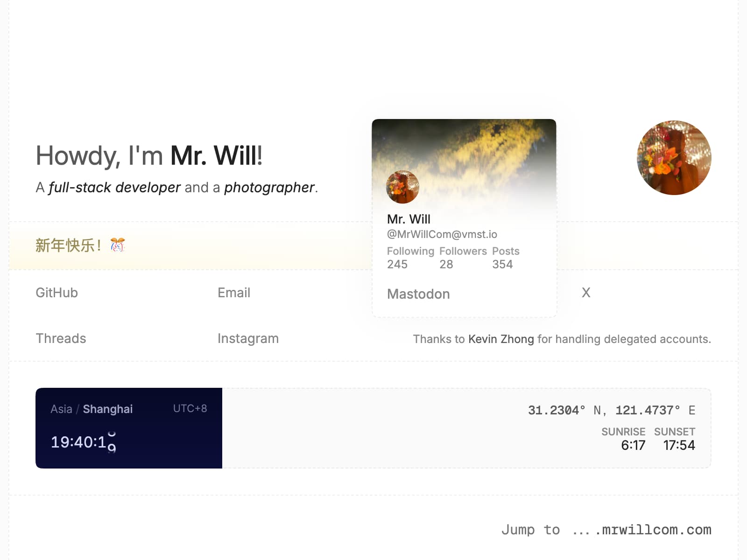Select the Followers count showing 28
Viewport: 747px width, 560px height.
pyautogui.click(x=446, y=264)
